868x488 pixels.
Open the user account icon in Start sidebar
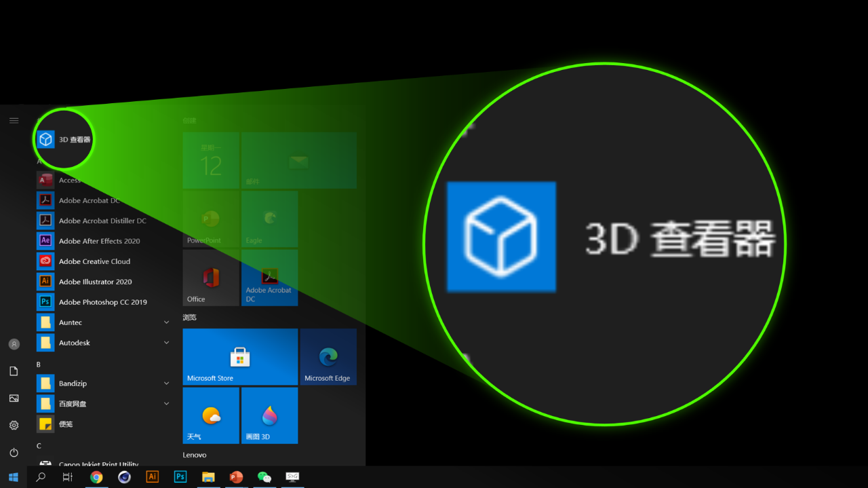pos(14,344)
